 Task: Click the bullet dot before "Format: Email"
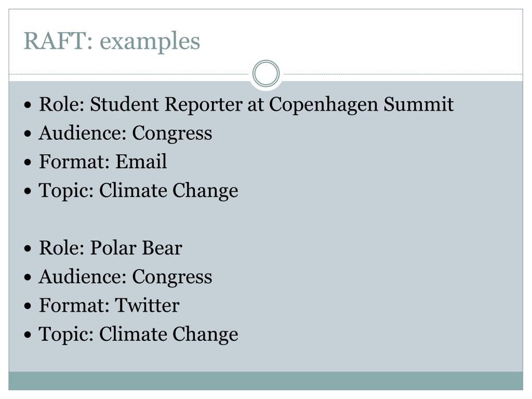click(x=28, y=162)
